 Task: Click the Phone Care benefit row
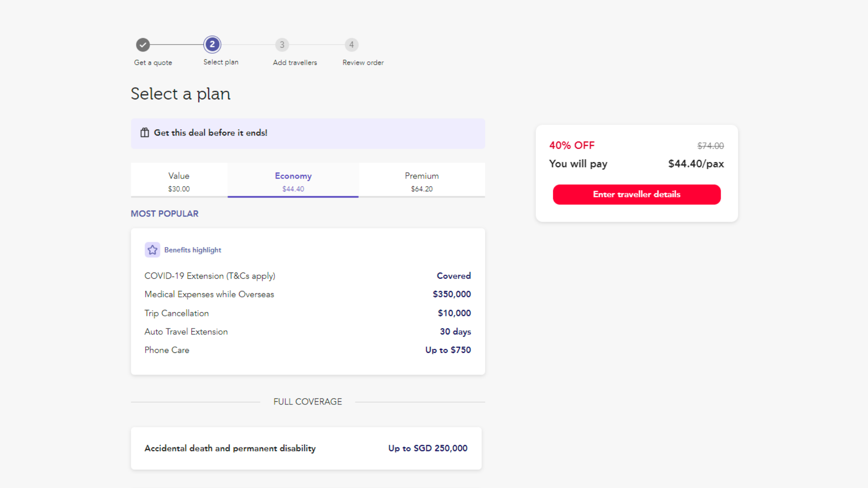pyautogui.click(x=307, y=350)
